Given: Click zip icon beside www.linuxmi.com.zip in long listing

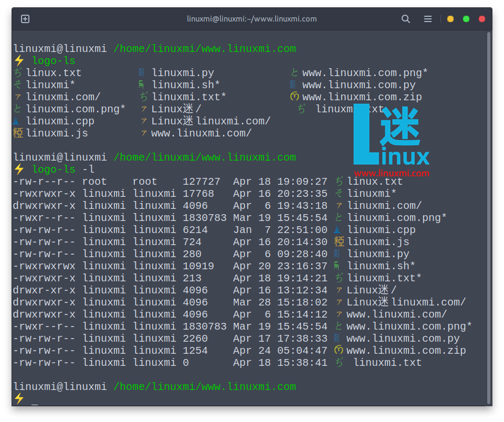Looking at the screenshot, I should (339, 351).
